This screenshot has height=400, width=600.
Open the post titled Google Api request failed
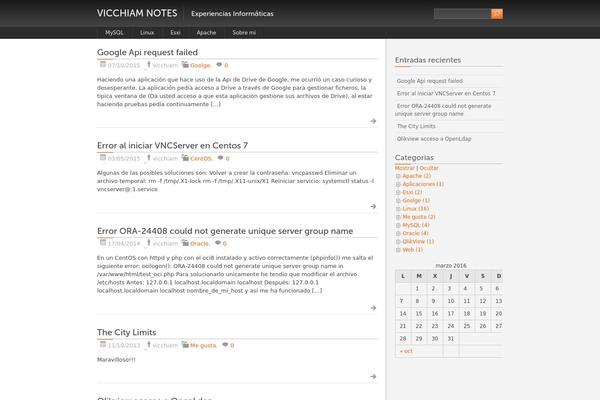tap(147, 52)
